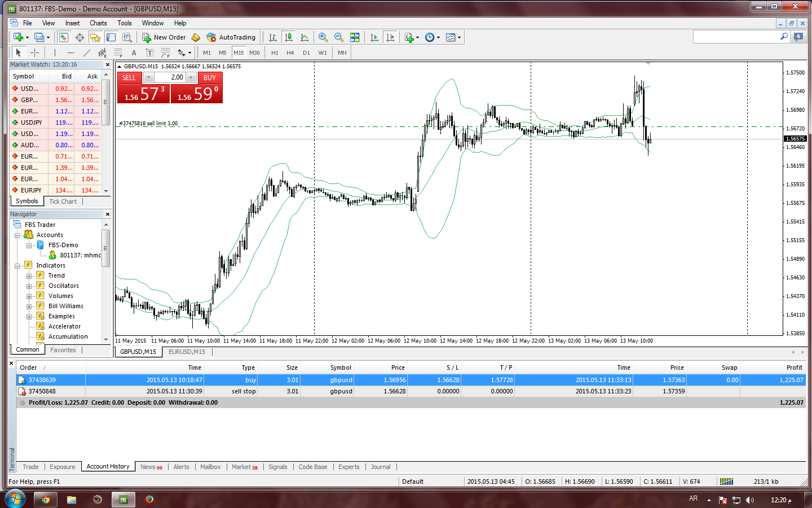Viewport: 812px width, 508px height.
Task: Click the search magnifier icon in toolbar
Action: 784,37
